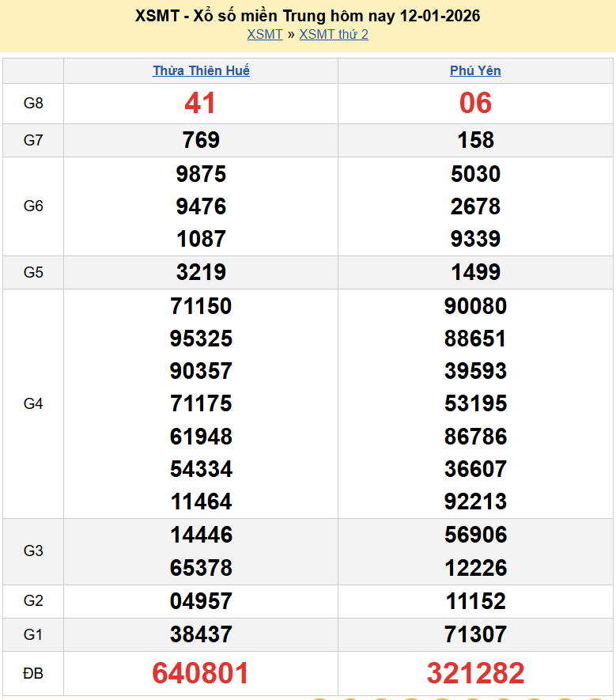Screen dimensions: 616x700
Task: Click the G4 row label
Action: click(33, 403)
